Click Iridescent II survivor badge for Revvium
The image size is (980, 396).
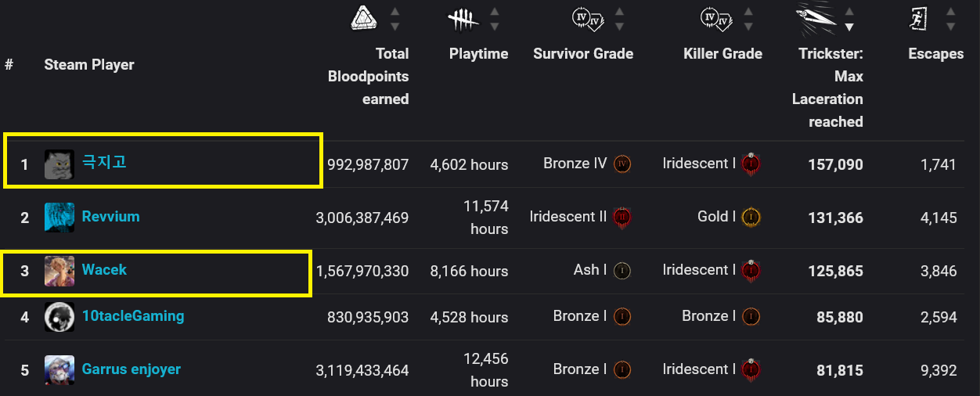coord(622,217)
